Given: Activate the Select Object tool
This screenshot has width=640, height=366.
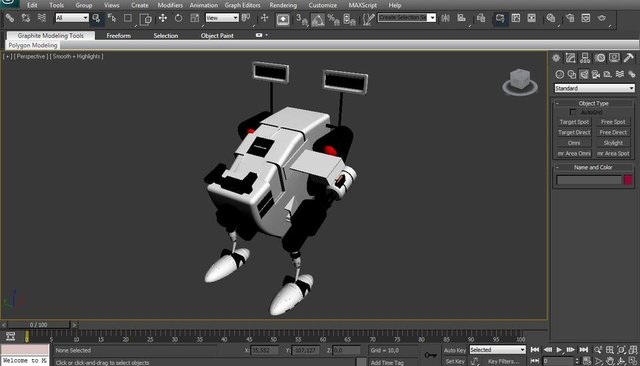Looking at the screenshot, I should [x=96, y=18].
